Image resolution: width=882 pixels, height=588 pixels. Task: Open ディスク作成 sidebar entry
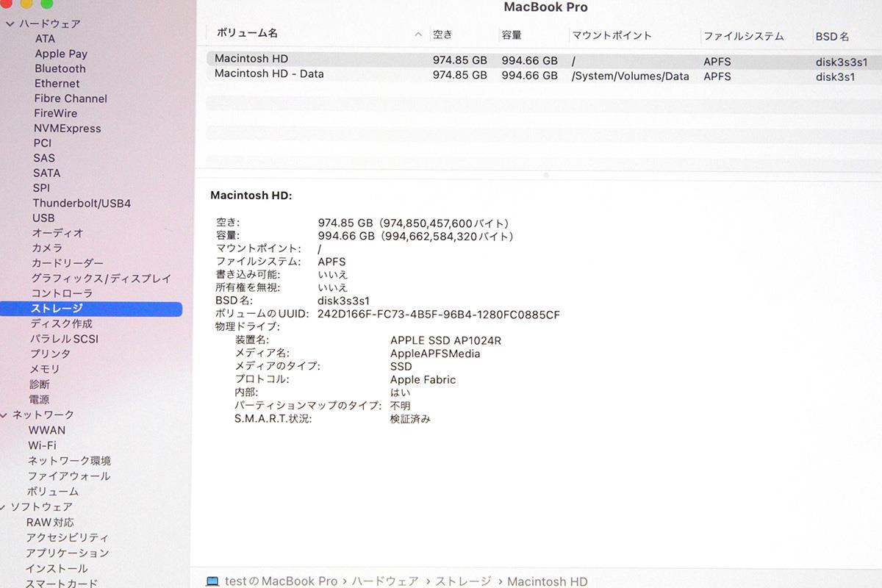(x=61, y=324)
